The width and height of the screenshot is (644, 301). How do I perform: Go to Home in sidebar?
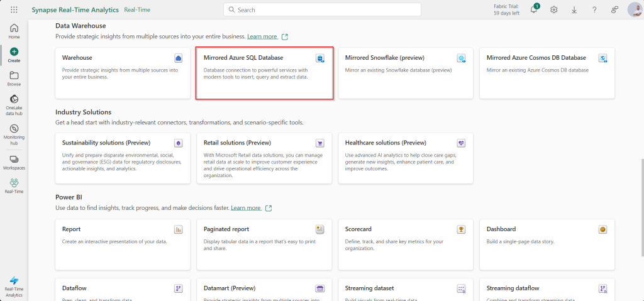click(x=14, y=31)
